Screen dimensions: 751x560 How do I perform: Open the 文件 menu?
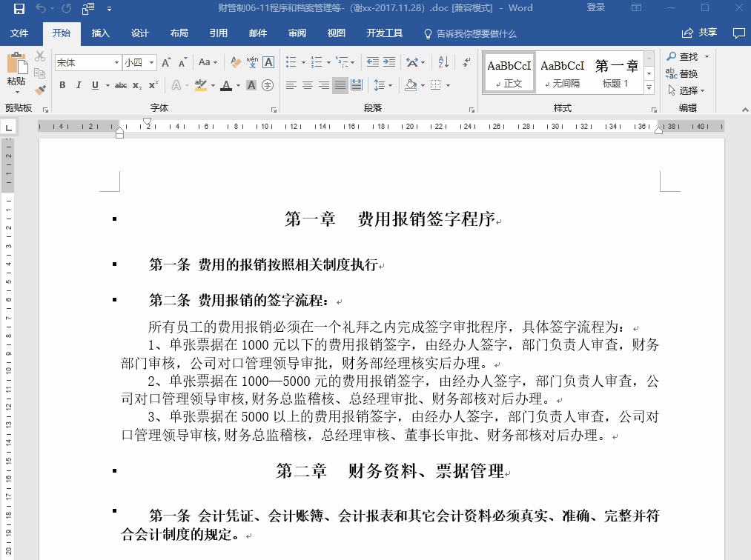click(x=19, y=33)
